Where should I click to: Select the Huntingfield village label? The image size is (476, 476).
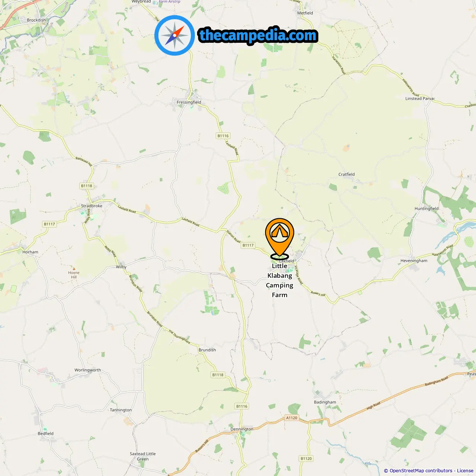pos(427,209)
